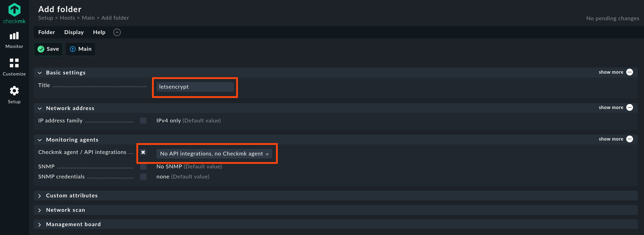This screenshot has width=644, height=235.
Task: Click the Main button
Action: click(x=80, y=49)
